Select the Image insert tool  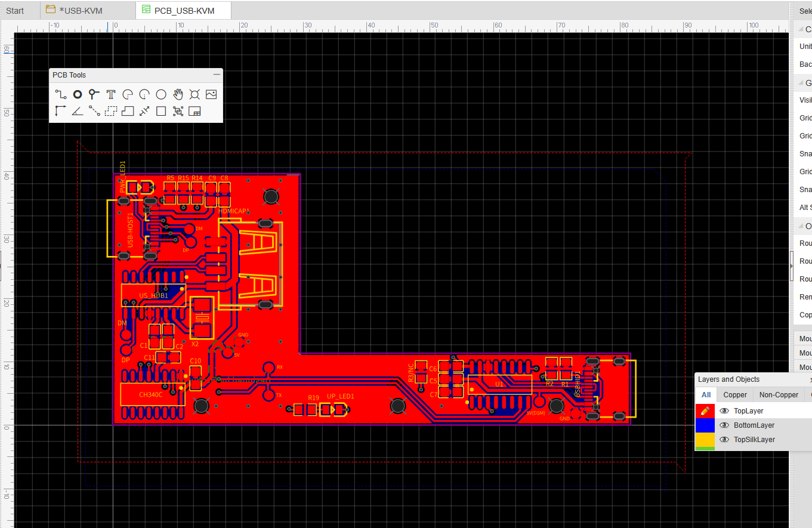[x=211, y=94]
